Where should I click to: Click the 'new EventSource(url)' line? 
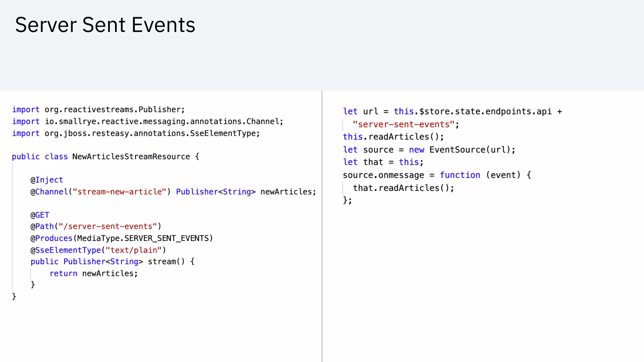(429, 150)
